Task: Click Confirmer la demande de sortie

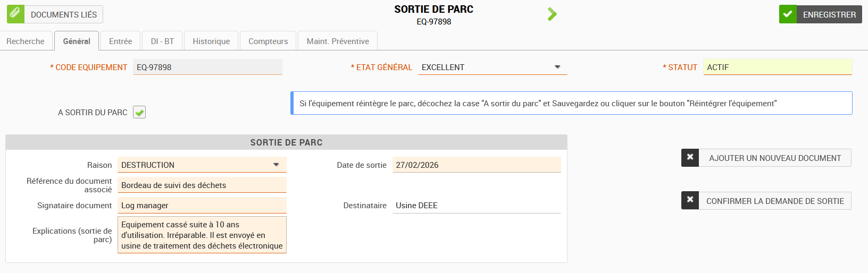Action: pyautogui.click(x=775, y=201)
